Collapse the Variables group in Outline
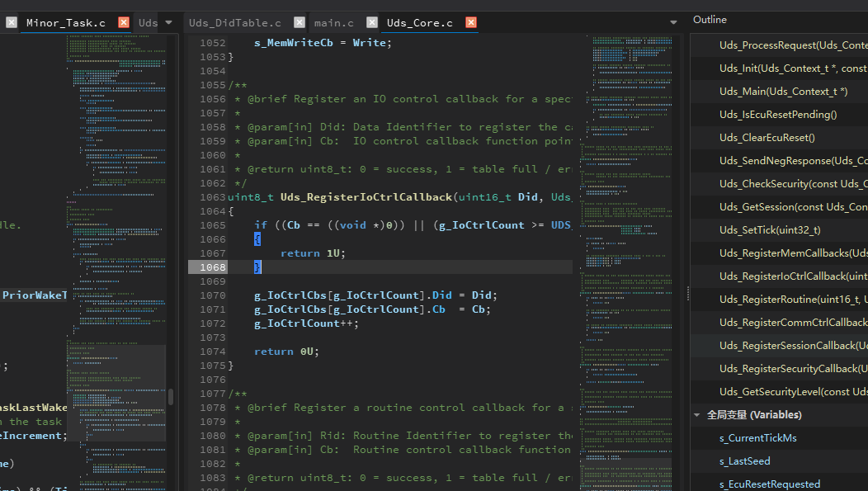This screenshot has width=868, height=491. [697, 414]
